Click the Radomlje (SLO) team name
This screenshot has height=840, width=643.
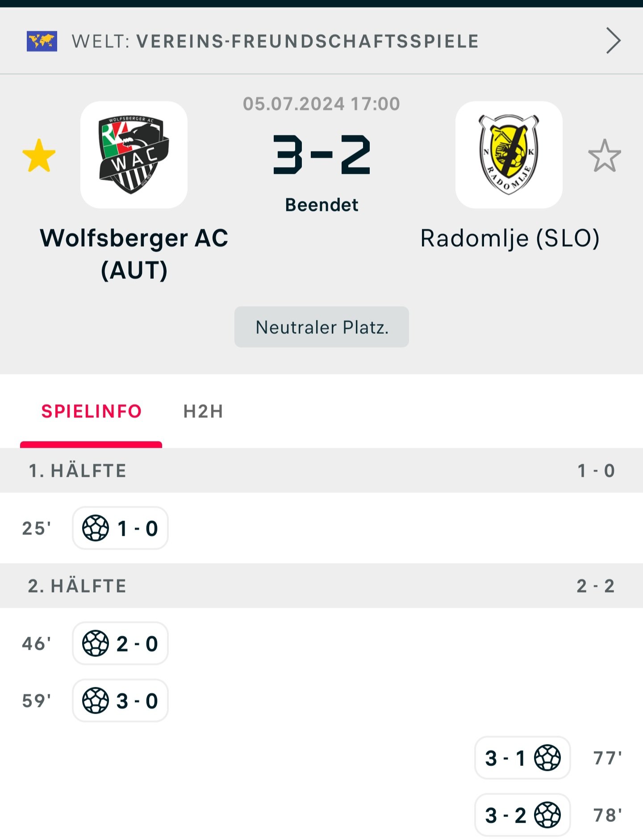click(510, 238)
